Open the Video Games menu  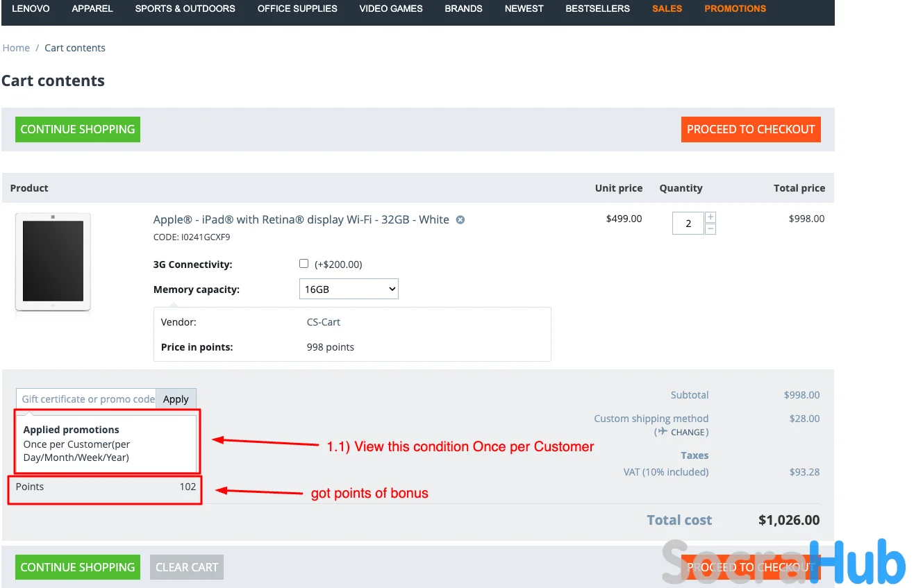click(391, 9)
